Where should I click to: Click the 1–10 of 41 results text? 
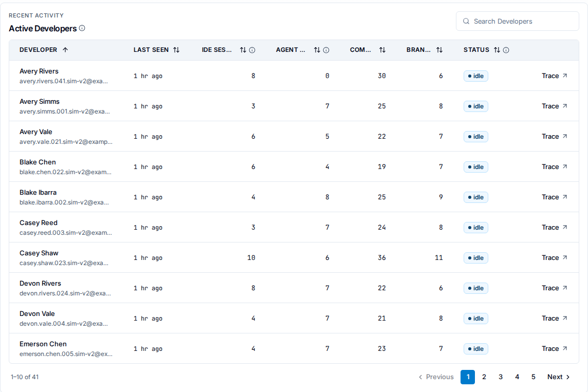(25, 377)
